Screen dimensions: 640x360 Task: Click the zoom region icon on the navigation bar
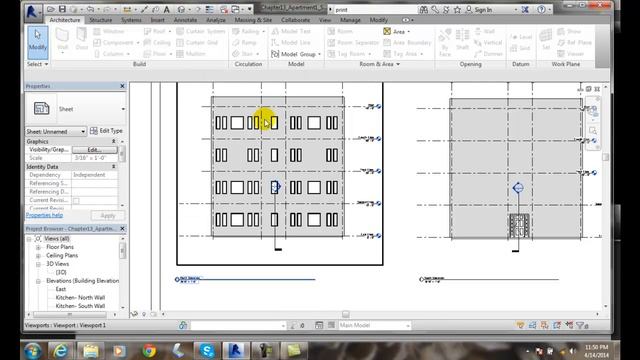pyautogui.click(x=593, y=131)
